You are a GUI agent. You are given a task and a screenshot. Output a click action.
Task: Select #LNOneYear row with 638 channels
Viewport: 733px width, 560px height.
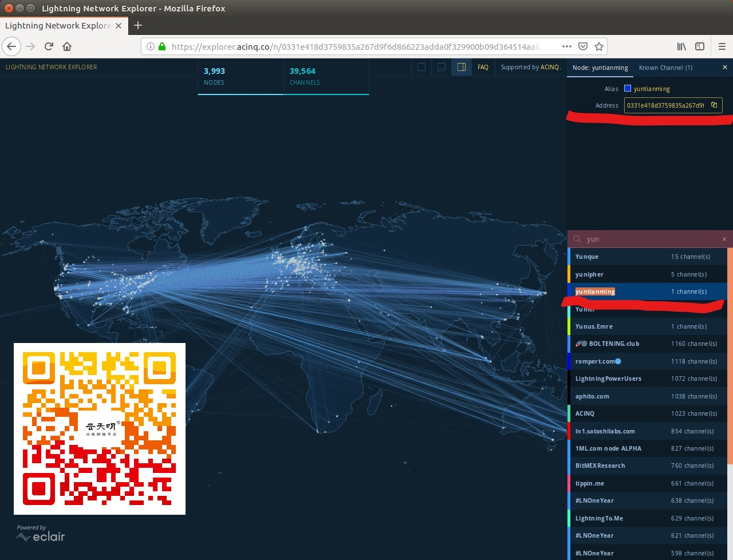pos(647,500)
